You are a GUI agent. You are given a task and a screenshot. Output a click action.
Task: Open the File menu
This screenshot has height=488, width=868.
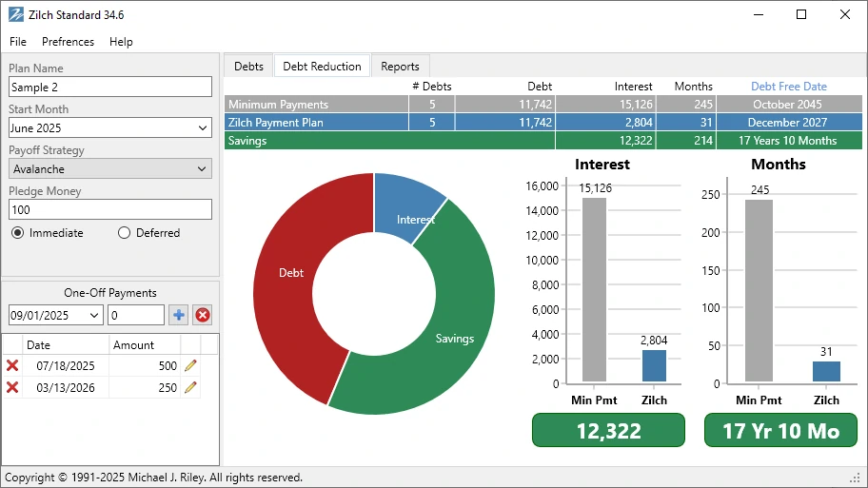pos(18,42)
